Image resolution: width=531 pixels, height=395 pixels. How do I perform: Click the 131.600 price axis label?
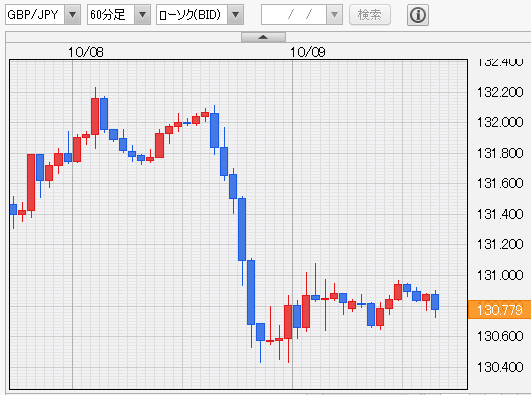[x=500, y=183]
